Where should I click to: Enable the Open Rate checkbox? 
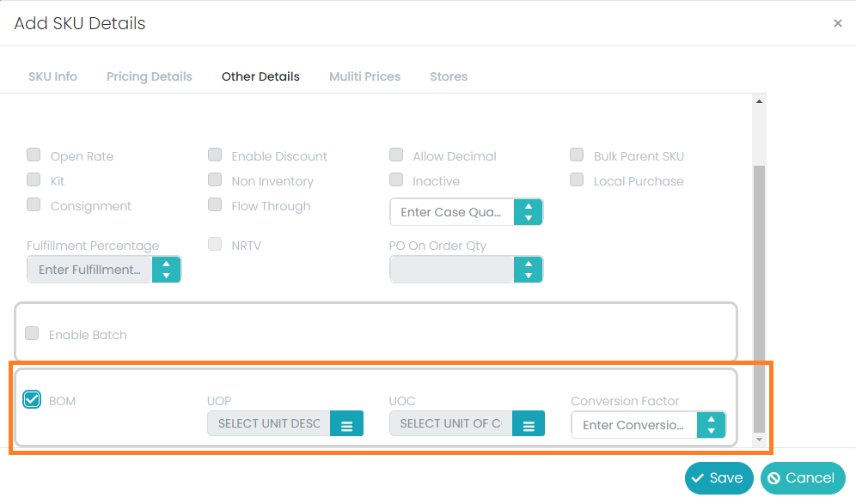[34, 155]
